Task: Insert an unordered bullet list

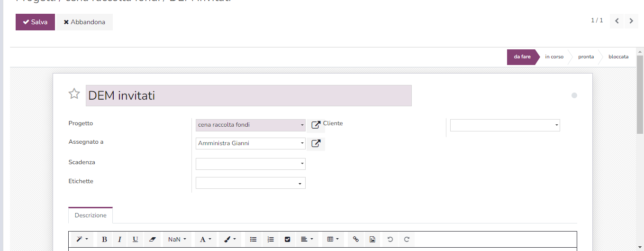Action: click(254, 240)
